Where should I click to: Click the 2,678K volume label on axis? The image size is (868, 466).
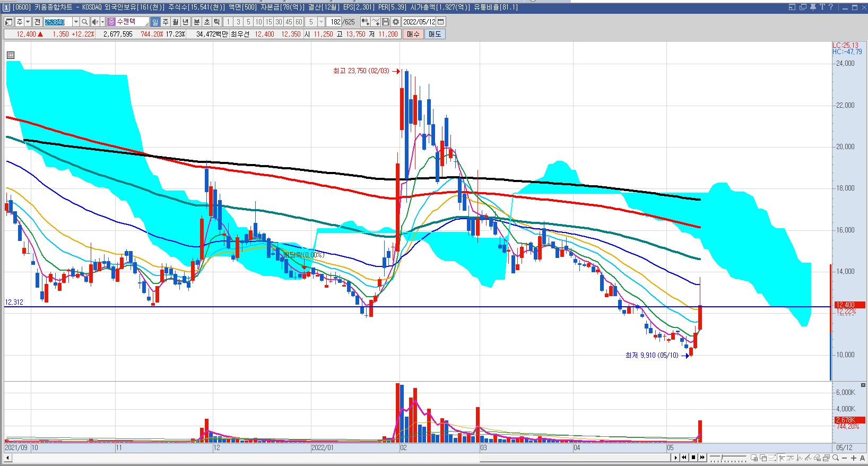(x=849, y=420)
